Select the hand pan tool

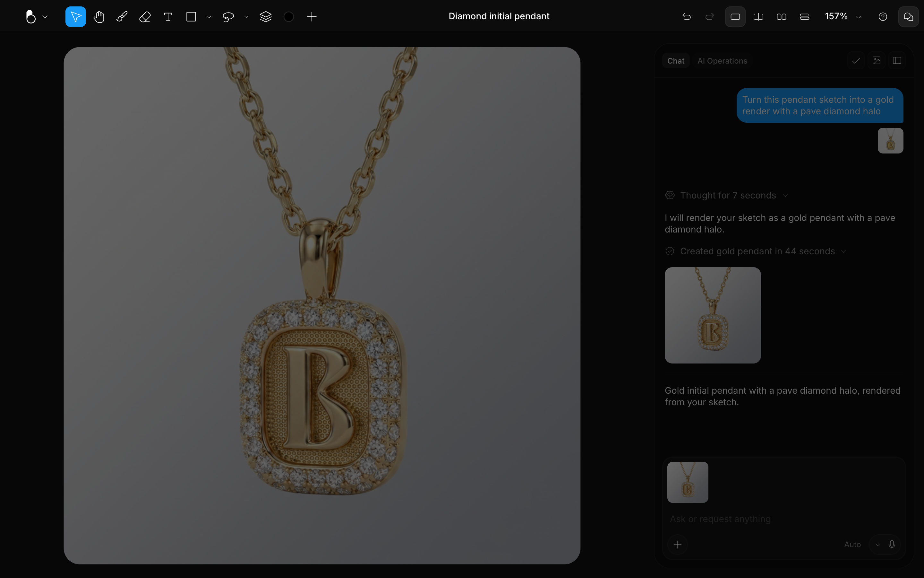(x=99, y=16)
